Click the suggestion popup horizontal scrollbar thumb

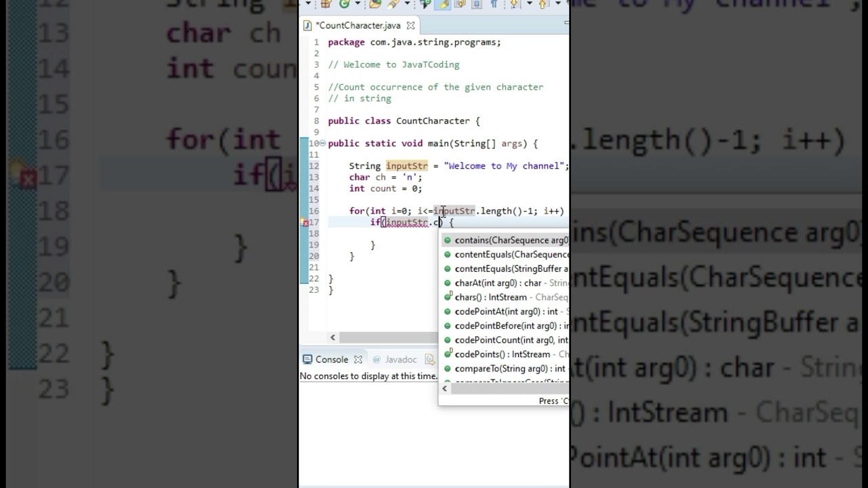coord(510,388)
